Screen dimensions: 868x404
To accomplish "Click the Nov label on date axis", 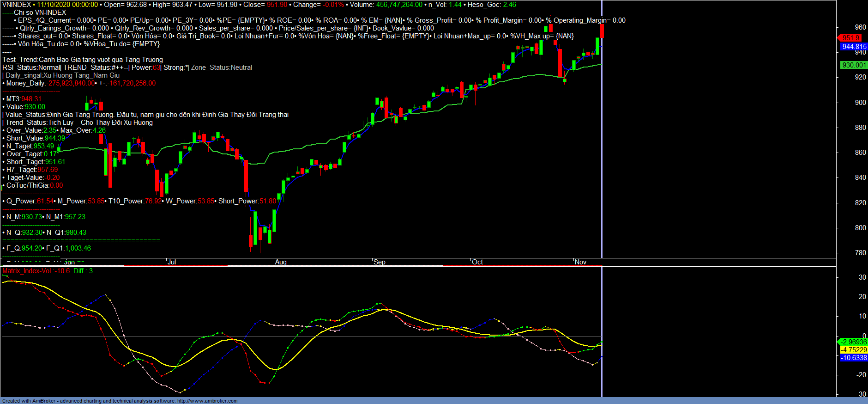I will (x=580, y=262).
